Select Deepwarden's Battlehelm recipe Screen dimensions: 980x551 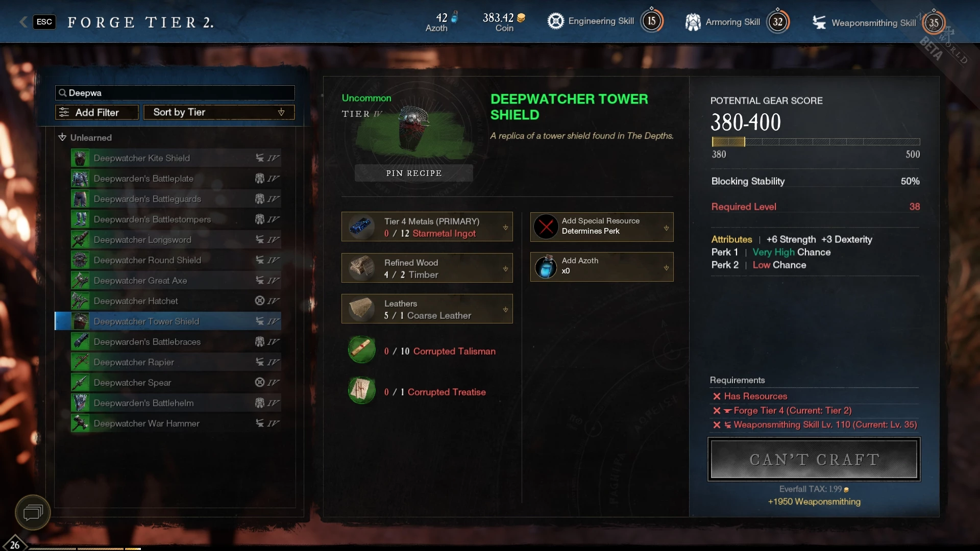point(176,403)
